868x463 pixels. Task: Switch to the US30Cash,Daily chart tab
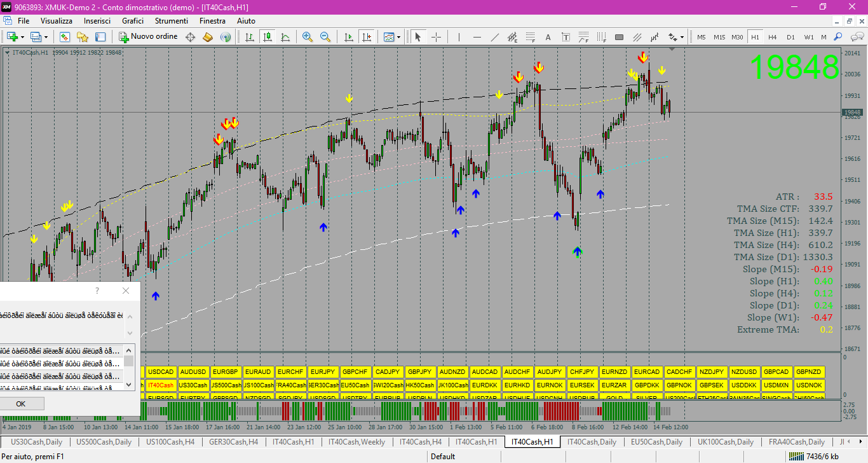(36, 441)
